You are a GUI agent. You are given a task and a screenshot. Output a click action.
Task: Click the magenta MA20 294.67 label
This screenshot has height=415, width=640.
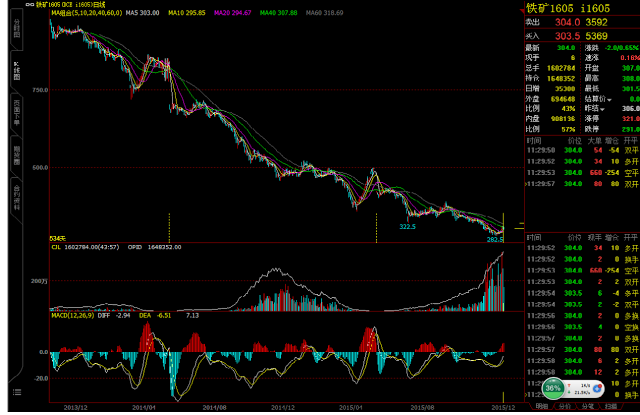[x=233, y=13]
